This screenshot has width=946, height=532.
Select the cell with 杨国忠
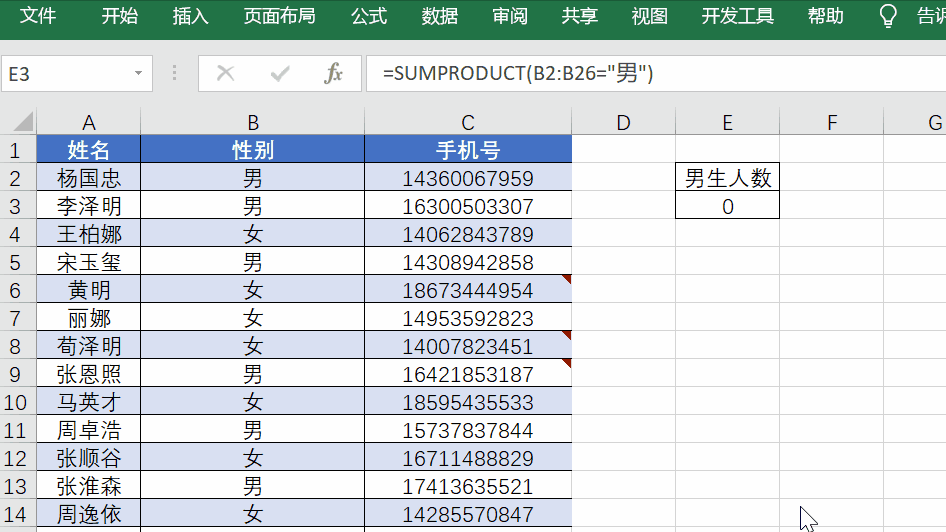click(89, 177)
